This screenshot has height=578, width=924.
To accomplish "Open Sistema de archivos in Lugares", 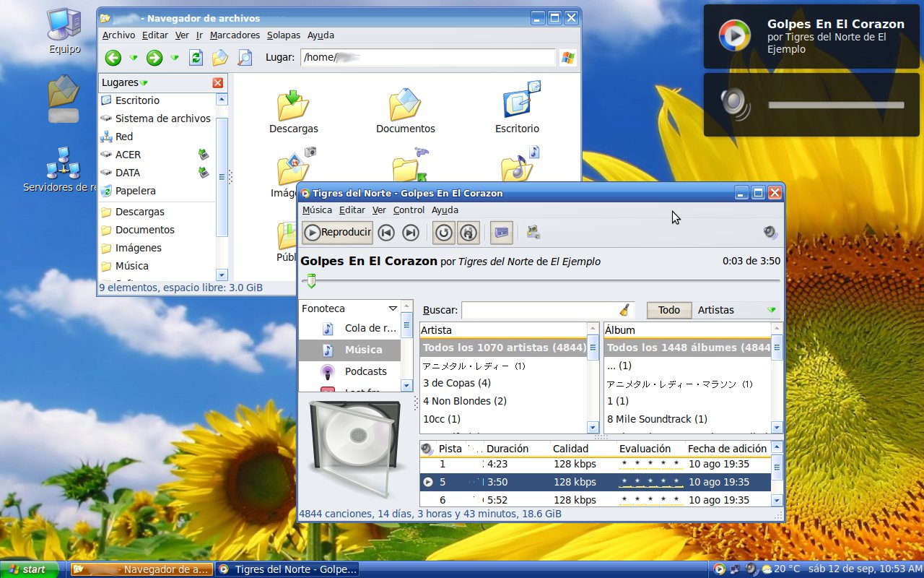I will pos(156,118).
